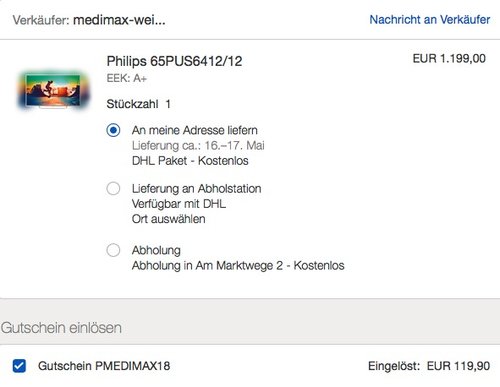Click Ort auswählen to pick a station
Screen dimensions: 500x387
168,219
